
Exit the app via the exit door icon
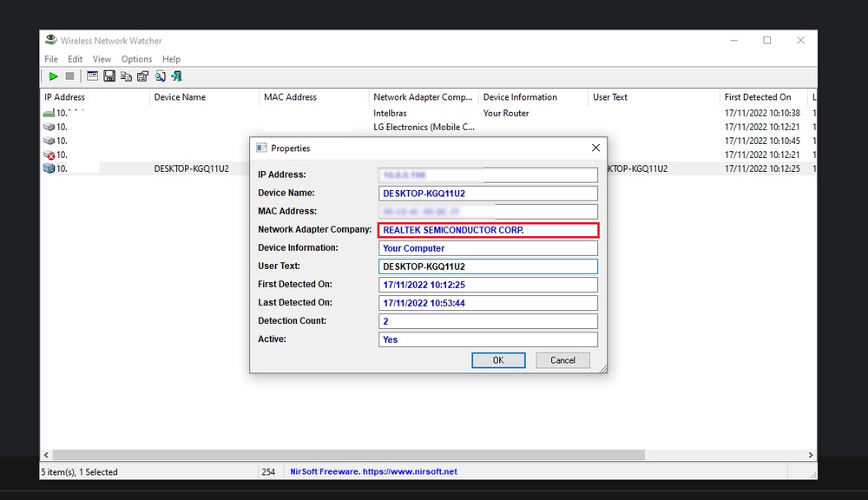[x=176, y=76]
